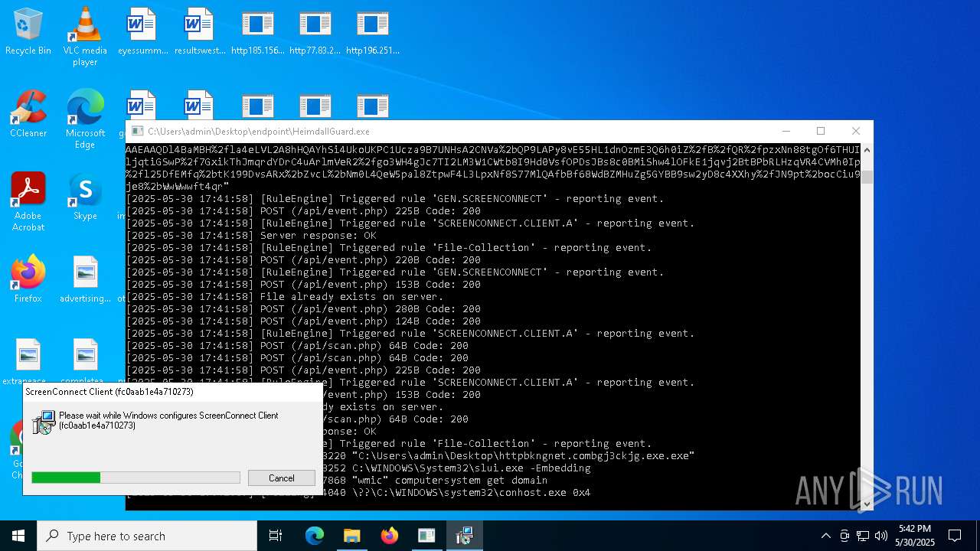This screenshot has width=980, height=551.
Task: Select the completea... image file
Action: [x=85, y=360]
